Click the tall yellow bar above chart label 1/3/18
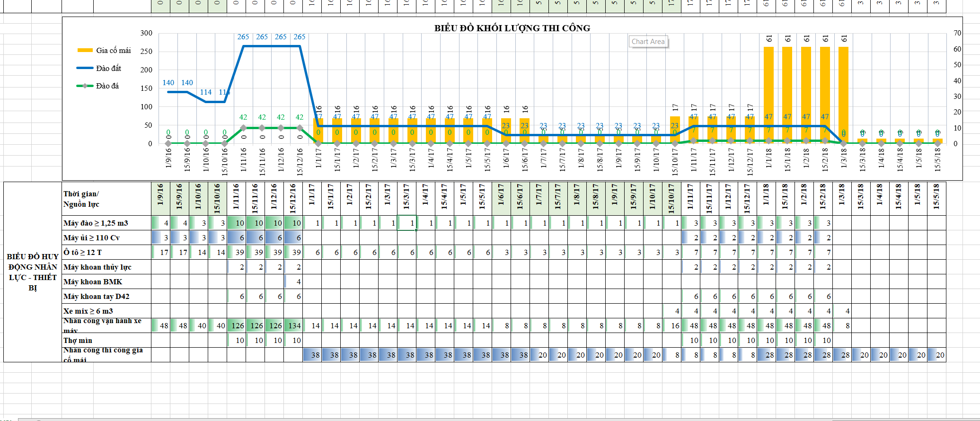This screenshot has height=421, width=980. tap(843, 95)
